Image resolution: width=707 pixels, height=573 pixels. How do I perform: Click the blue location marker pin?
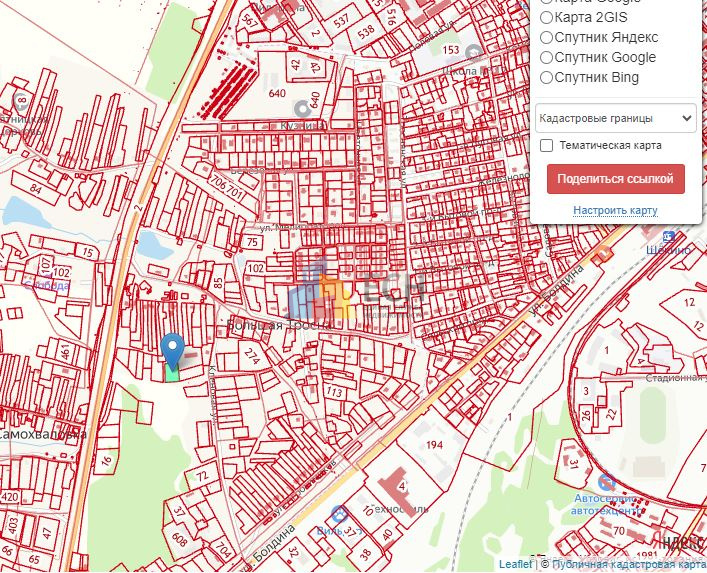[173, 349]
